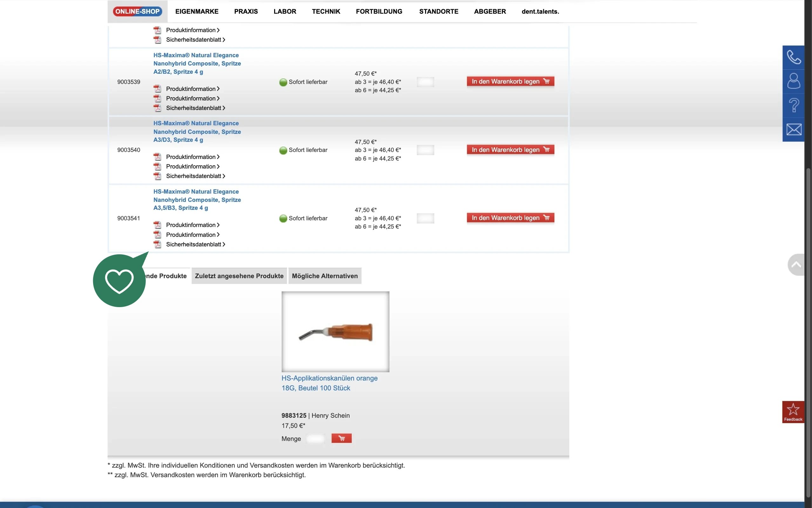The height and width of the screenshot is (508, 812).
Task: Open the help question mark icon
Action: 794,106
